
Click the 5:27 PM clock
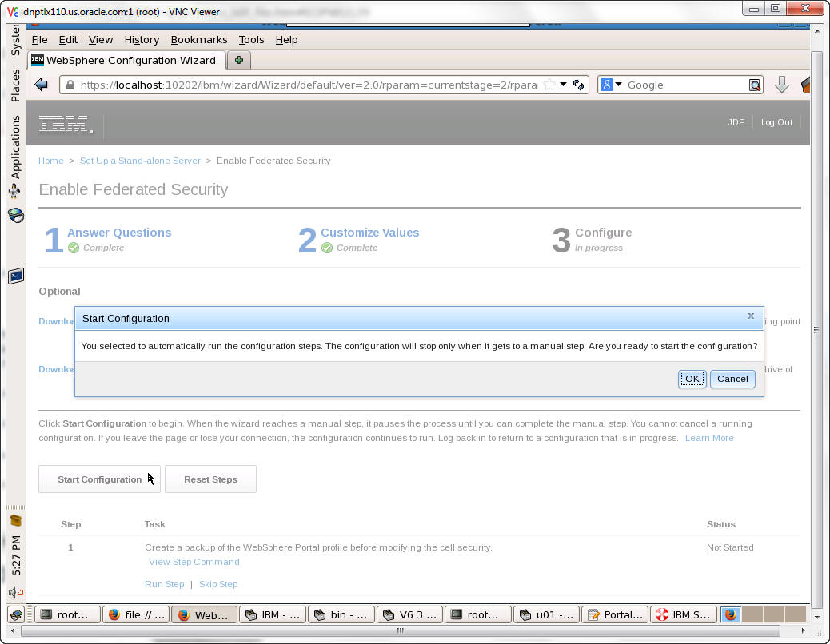click(x=16, y=555)
